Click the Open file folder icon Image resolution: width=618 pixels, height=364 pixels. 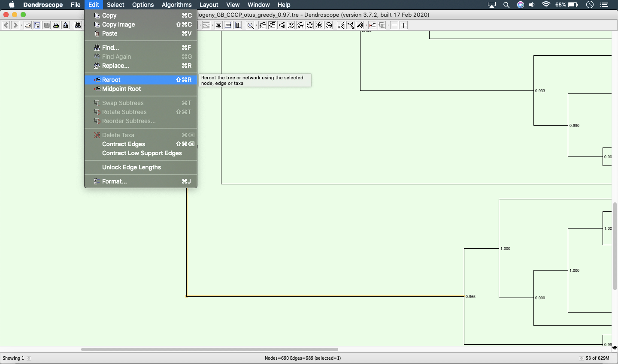pyautogui.click(x=28, y=25)
